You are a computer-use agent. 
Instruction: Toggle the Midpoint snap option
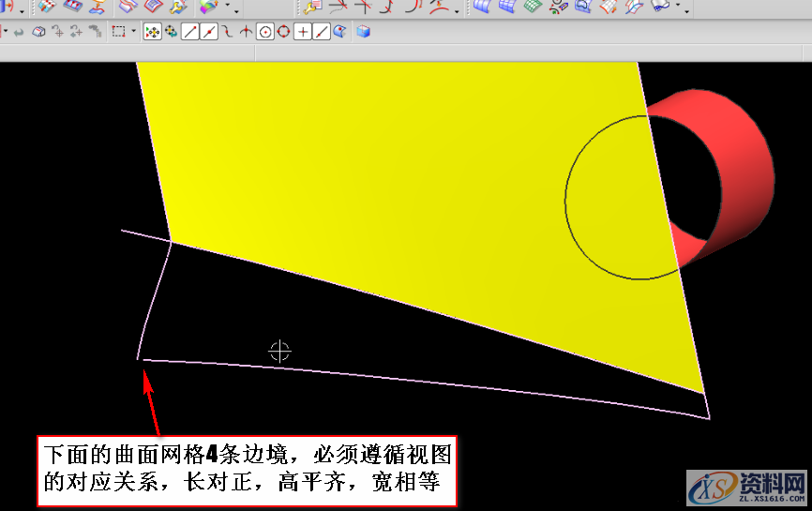pos(209,32)
